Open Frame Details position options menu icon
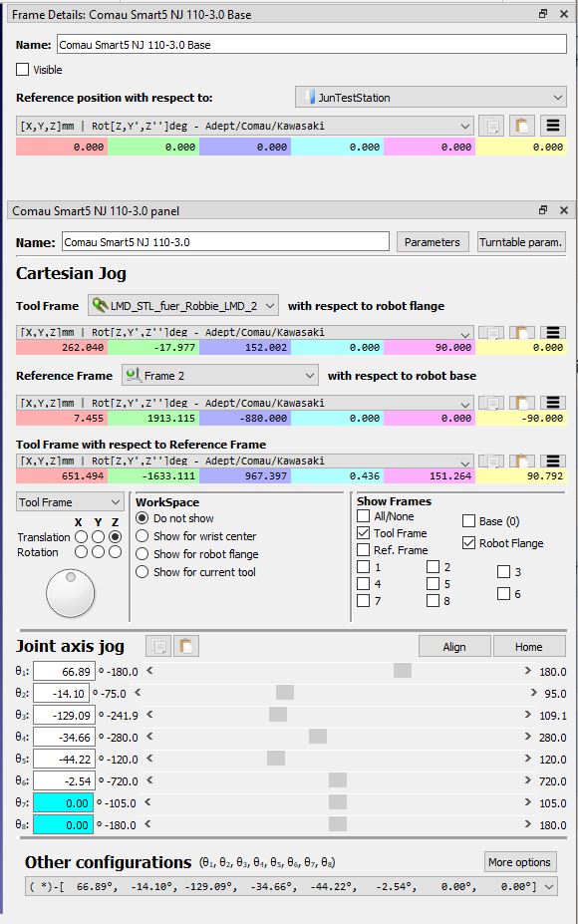 pyautogui.click(x=553, y=126)
